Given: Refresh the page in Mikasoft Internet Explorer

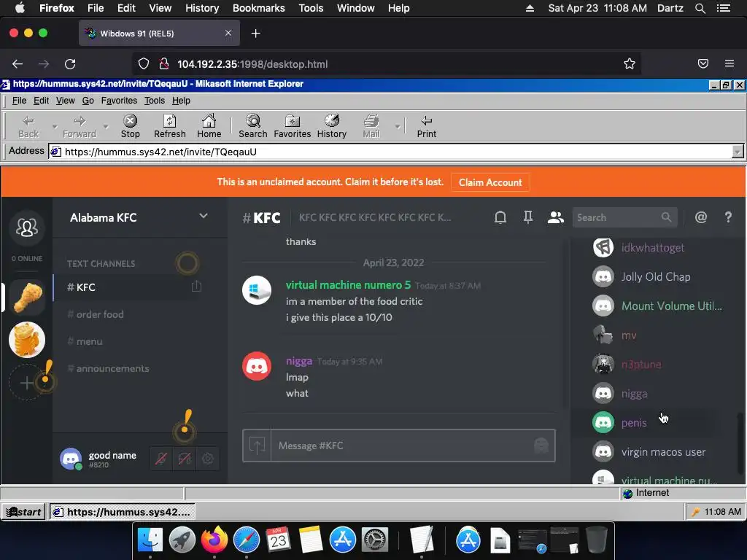Looking at the screenshot, I should pos(169,126).
